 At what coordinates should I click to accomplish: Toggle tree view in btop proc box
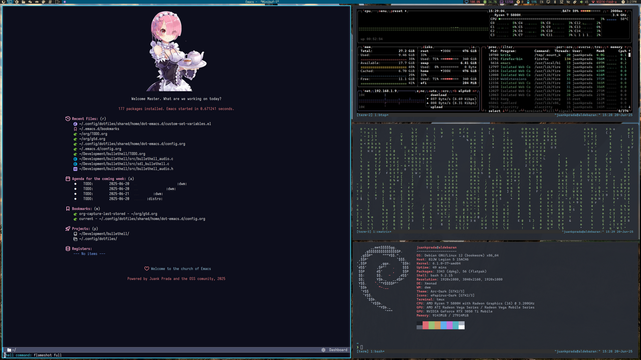click(x=598, y=47)
